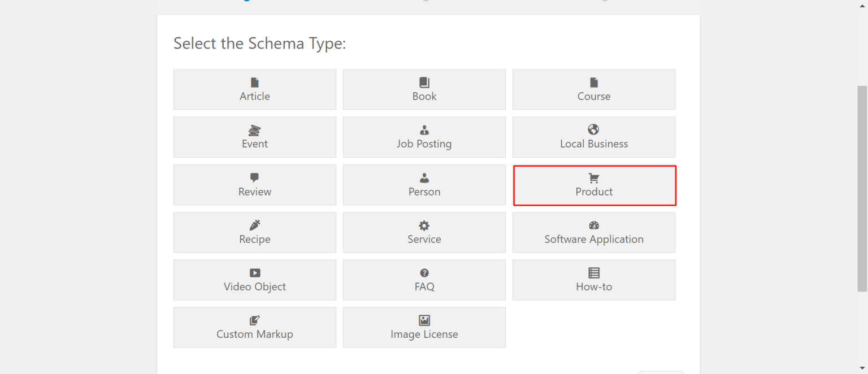Click the shopping cart Product icon

[x=594, y=178]
